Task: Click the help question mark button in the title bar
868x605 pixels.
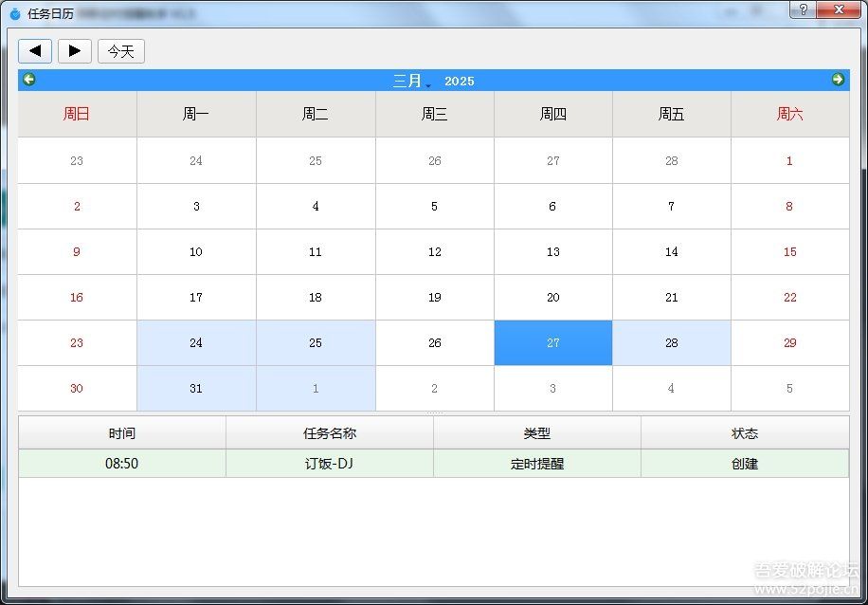Action: (x=804, y=9)
